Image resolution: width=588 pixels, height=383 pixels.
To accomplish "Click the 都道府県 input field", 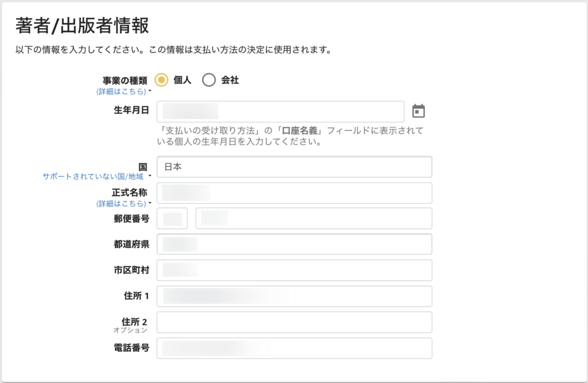I will [294, 244].
